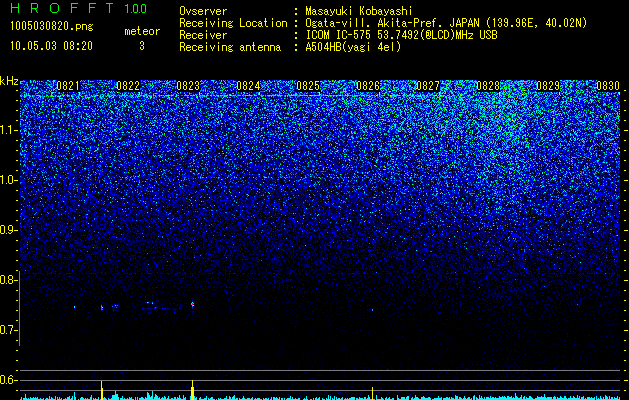629x400 pixels.
Task: Click the 0822 time marker
Action: coord(128,86)
